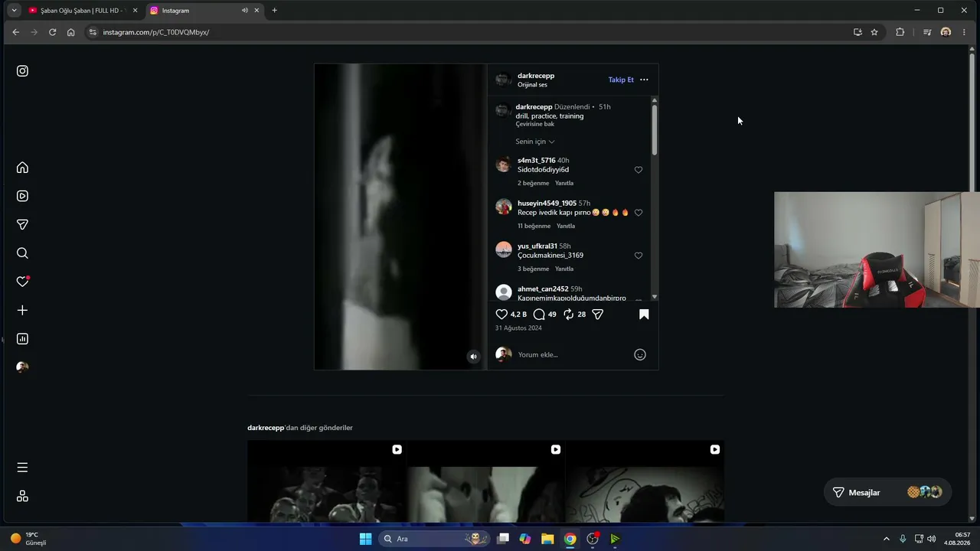Image resolution: width=980 pixels, height=551 pixels.
Task: Open Search magnifier in Instagram sidebar
Action: [x=22, y=253]
